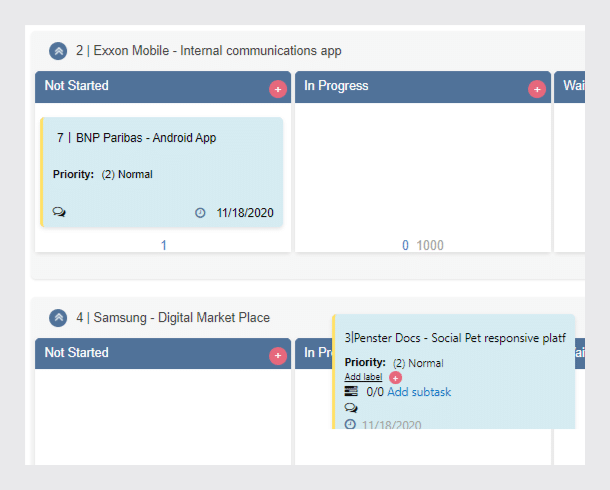Click Add subtask on Penster Docs card
Viewport: 610px width, 490px height.
click(419, 392)
